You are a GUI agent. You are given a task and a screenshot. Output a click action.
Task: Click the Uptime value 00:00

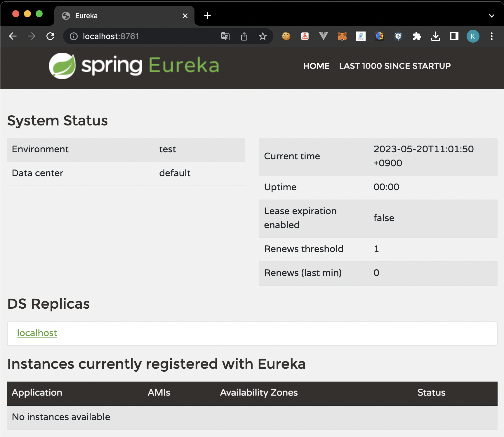click(386, 187)
